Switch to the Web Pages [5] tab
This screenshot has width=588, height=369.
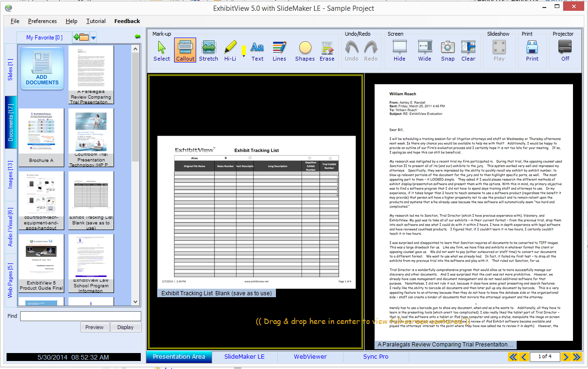pos(11,280)
